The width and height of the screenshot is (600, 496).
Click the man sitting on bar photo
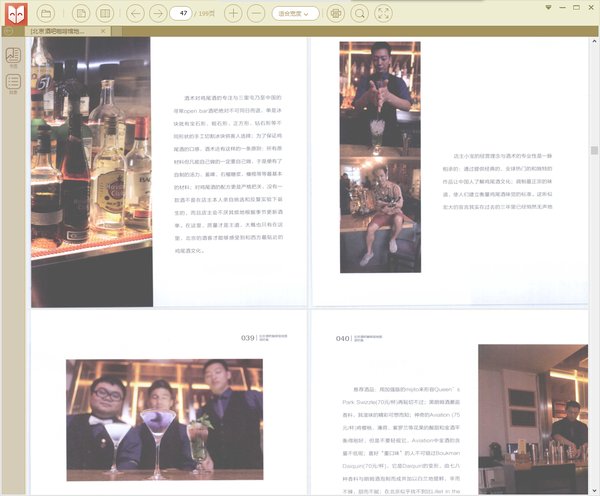click(380, 214)
